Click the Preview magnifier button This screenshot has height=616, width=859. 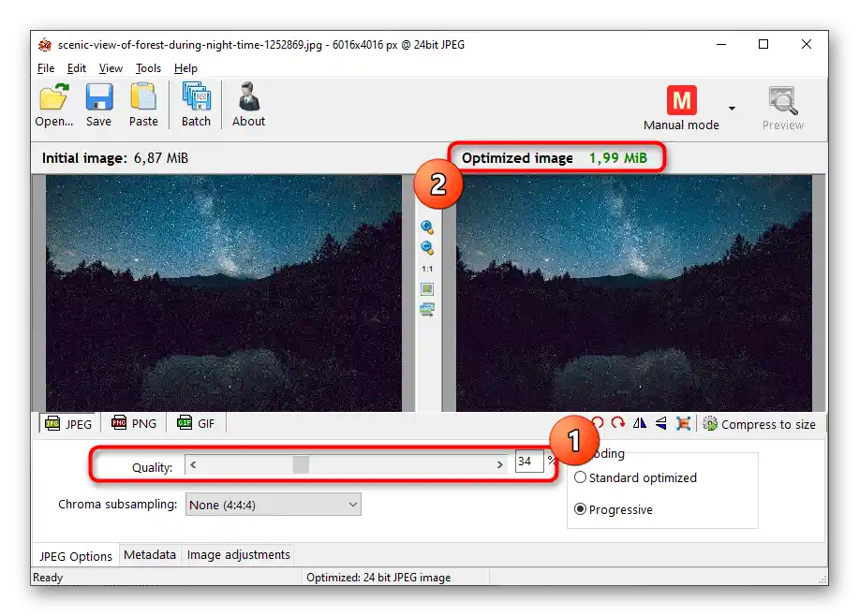coord(783,109)
